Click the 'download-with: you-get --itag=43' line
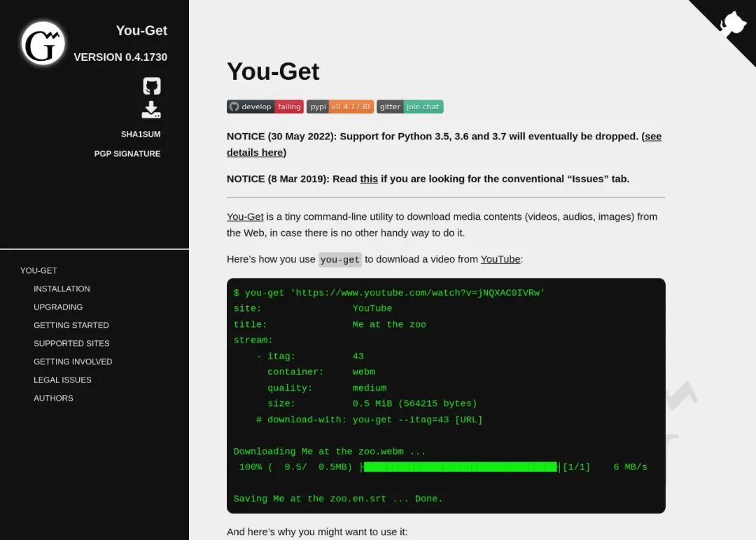Image resolution: width=756 pixels, height=540 pixels. (370, 420)
